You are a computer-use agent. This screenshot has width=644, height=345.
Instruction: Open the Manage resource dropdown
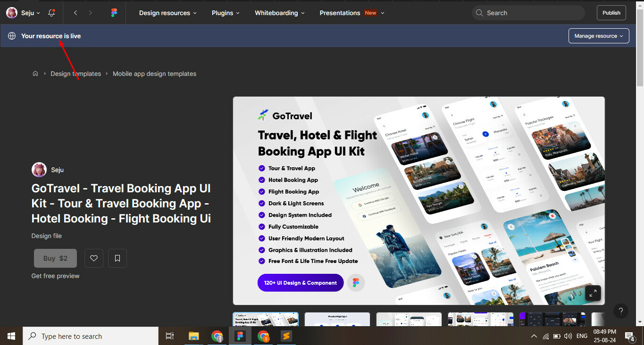tap(599, 36)
